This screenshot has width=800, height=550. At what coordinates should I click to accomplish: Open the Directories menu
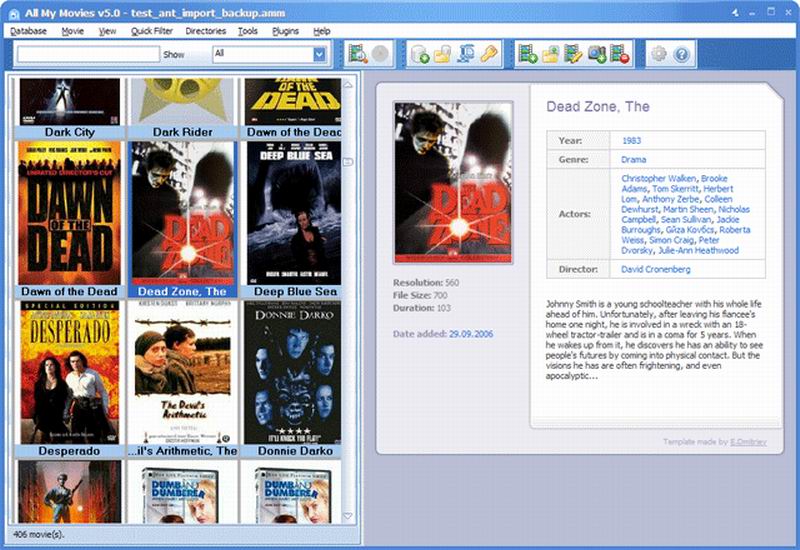206,31
